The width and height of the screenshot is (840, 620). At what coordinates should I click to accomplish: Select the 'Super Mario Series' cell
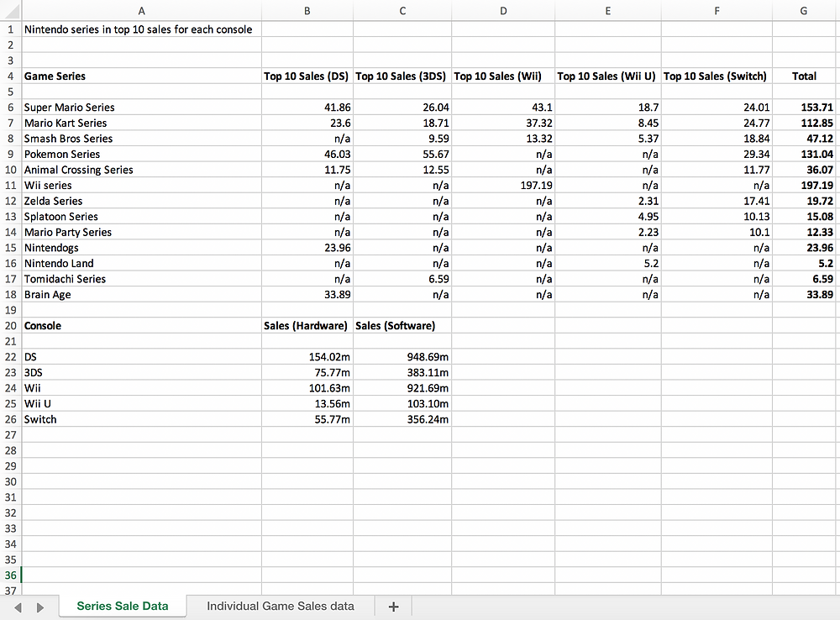(141, 108)
